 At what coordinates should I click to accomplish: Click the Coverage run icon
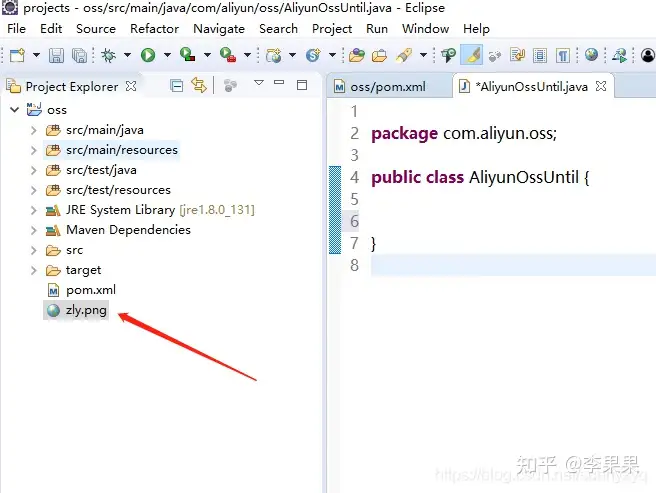(x=187, y=55)
